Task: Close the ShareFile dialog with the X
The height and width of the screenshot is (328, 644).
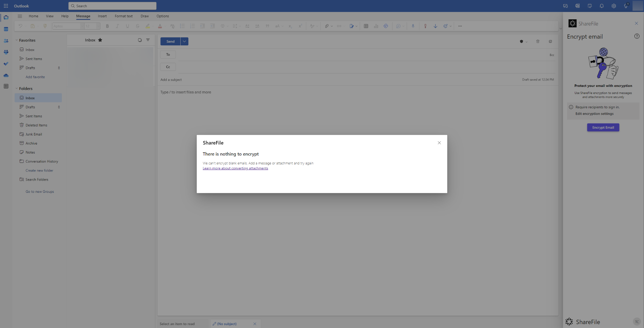Action: [439, 143]
